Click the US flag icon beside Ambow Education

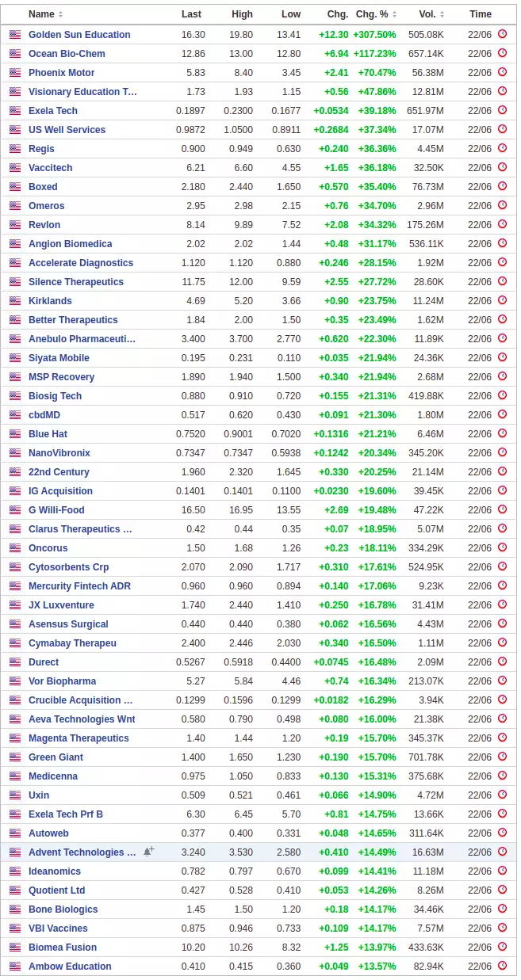click(x=15, y=967)
